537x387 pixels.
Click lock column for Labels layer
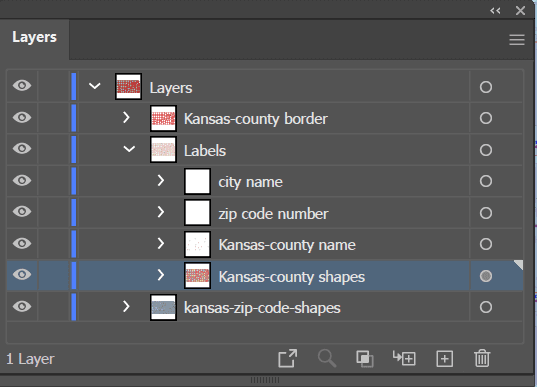[53, 149]
